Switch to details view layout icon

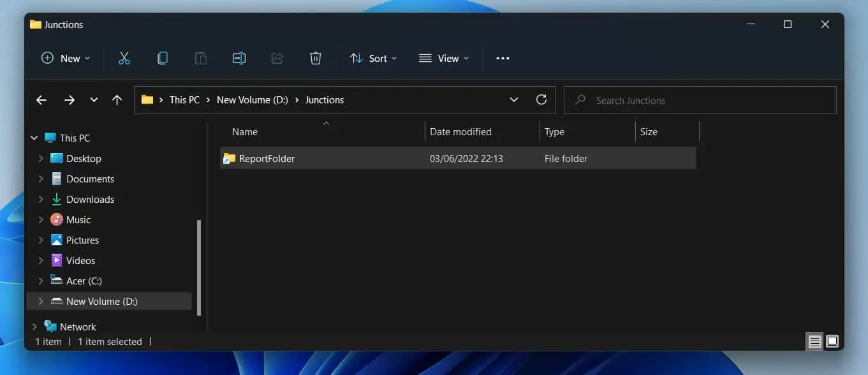(x=815, y=342)
